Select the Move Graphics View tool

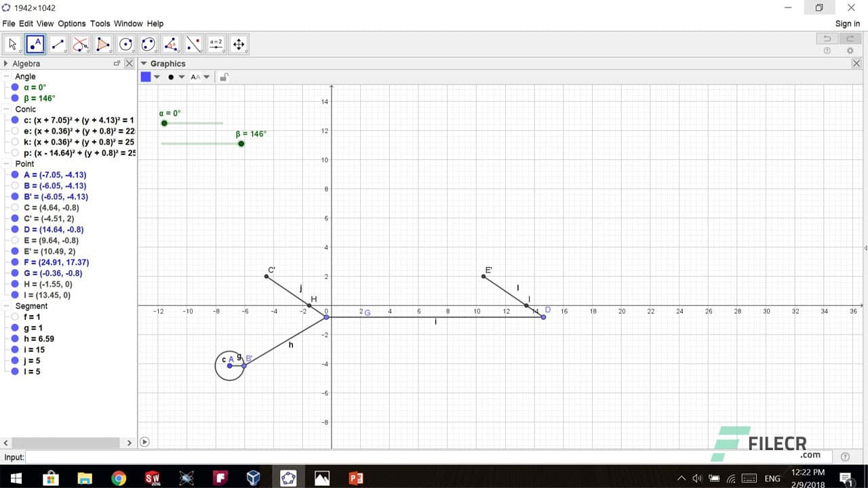pos(238,43)
